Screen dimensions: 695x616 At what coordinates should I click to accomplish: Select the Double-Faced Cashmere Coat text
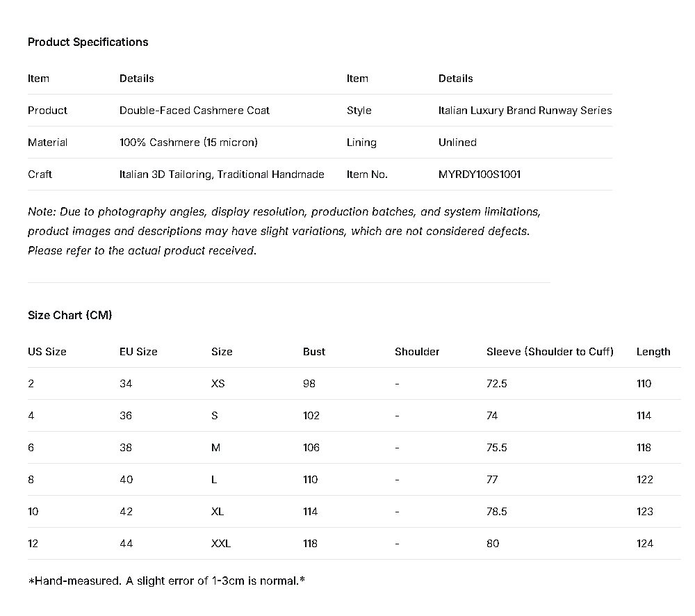(194, 111)
